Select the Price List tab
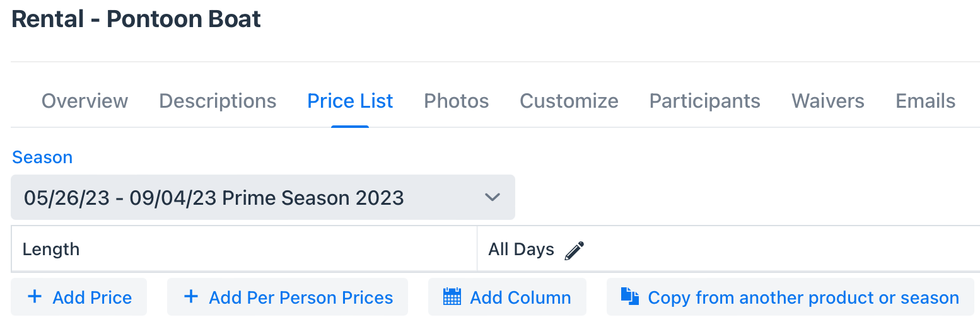980x327 pixels. (350, 101)
